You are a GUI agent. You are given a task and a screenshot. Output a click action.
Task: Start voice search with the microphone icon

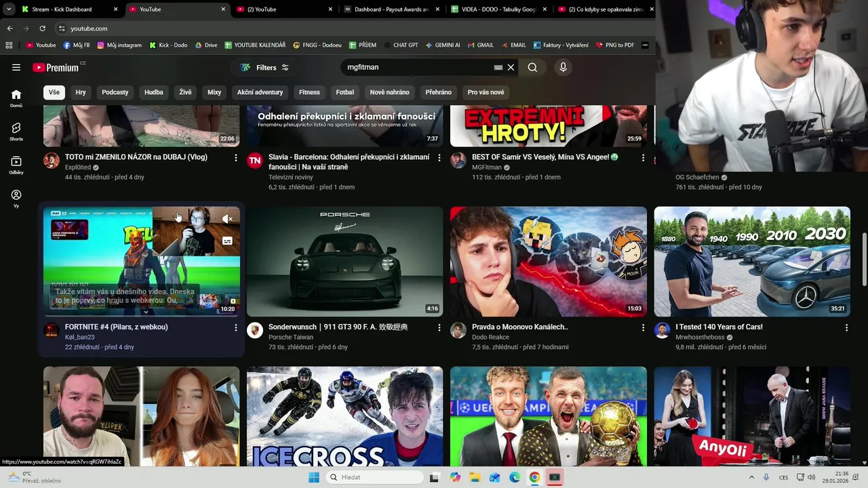pyautogui.click(x=563, y=67)
